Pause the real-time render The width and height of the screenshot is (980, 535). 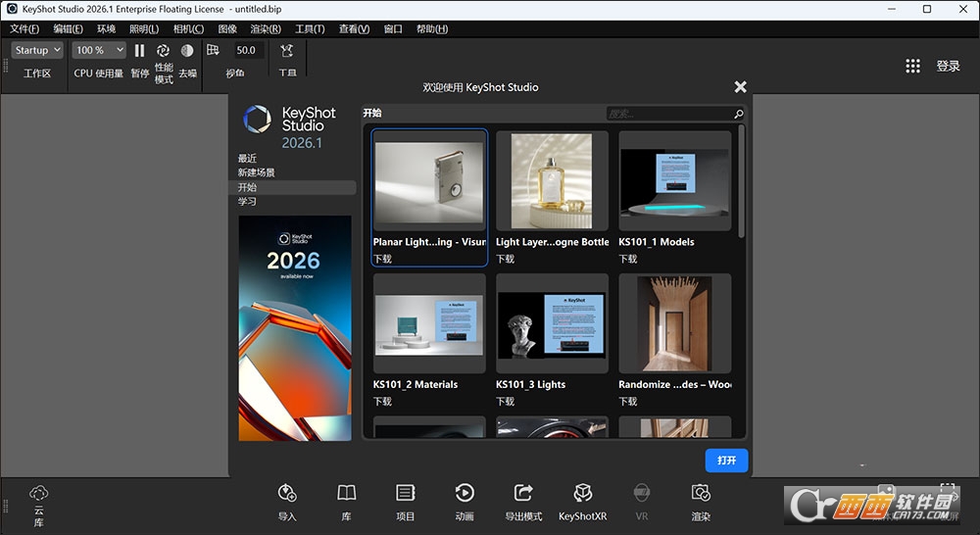[x=139, y=51]
